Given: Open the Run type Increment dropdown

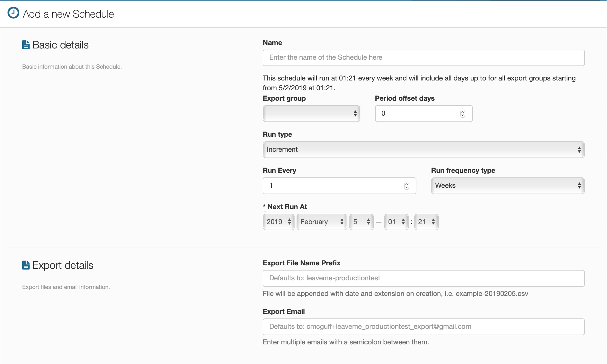Looking at the screenshot, I should tap(423, 149).
